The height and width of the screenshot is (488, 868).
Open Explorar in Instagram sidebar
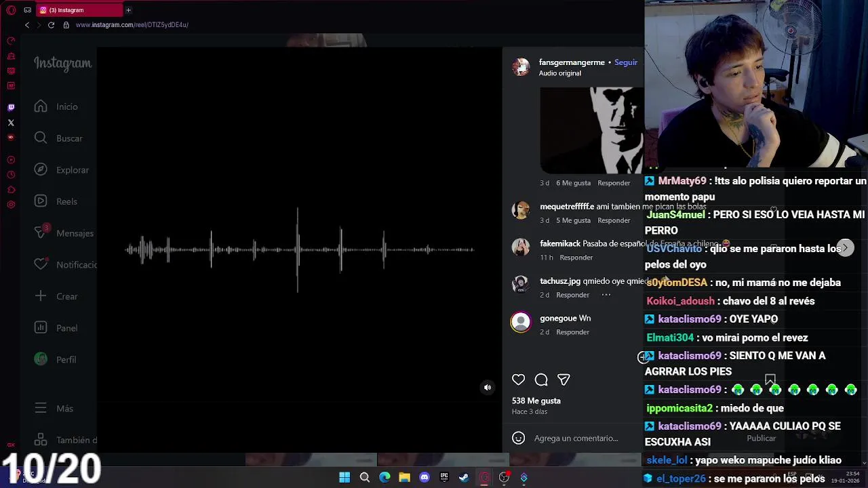[x=62, y=170]
